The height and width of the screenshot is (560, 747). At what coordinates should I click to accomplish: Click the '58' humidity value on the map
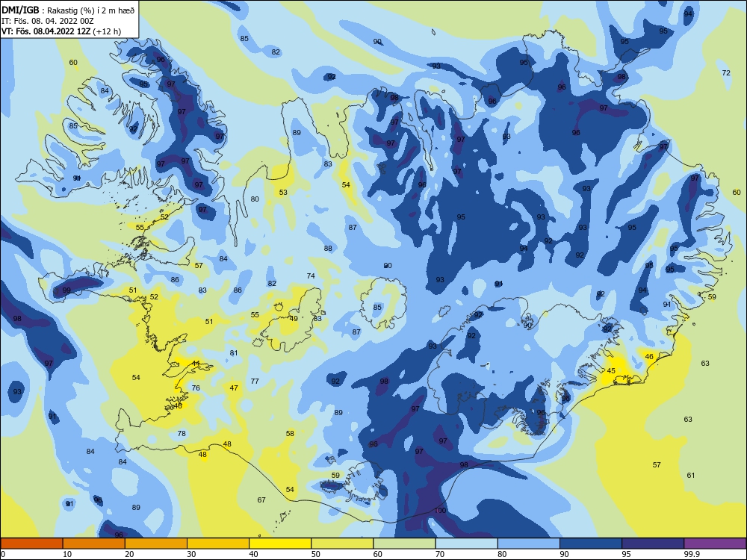click(x=290, y=433)
